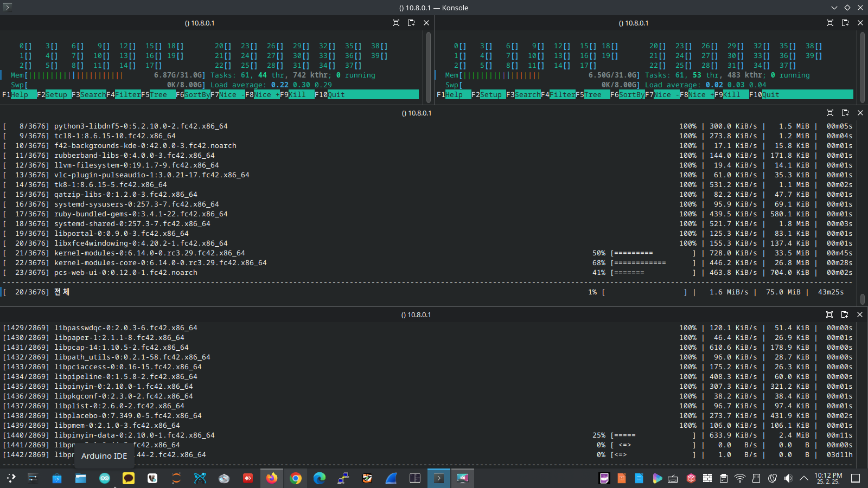Open F6 SortBy menu in right htop pane
The width and height of the screenshot is (868, 488).
pos(627,94)
